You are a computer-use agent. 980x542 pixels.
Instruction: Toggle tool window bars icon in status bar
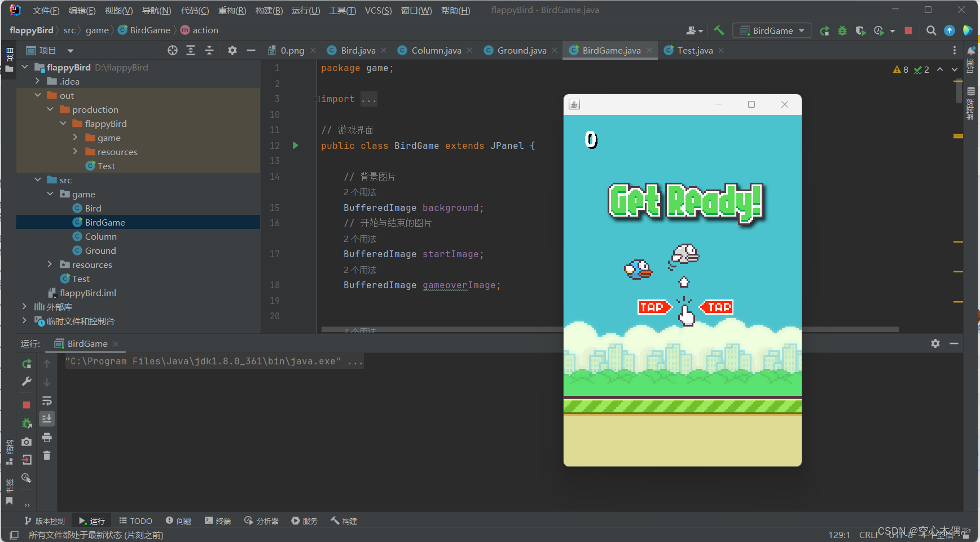[x=14, y=535]
